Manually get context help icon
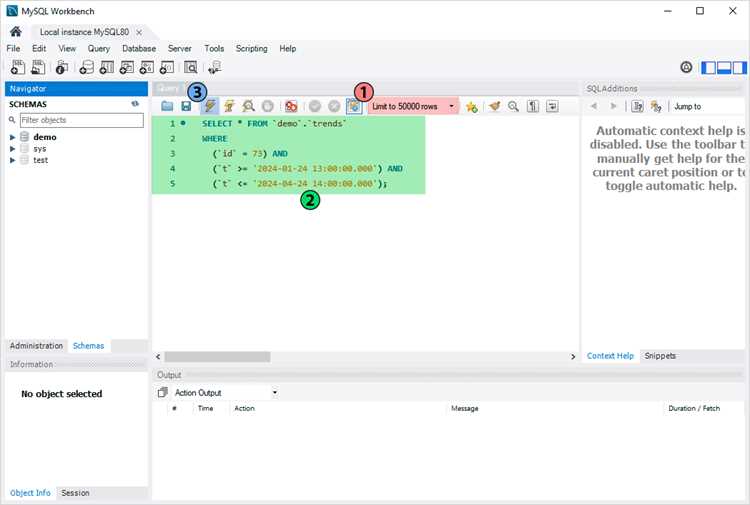750x505 pixels. click(637, 106)
